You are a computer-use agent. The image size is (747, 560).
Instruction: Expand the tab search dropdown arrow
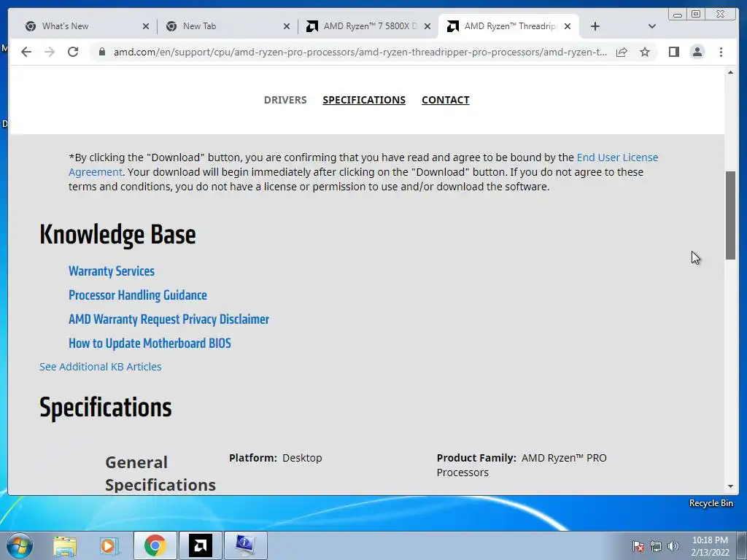click(x=652, y=26)
